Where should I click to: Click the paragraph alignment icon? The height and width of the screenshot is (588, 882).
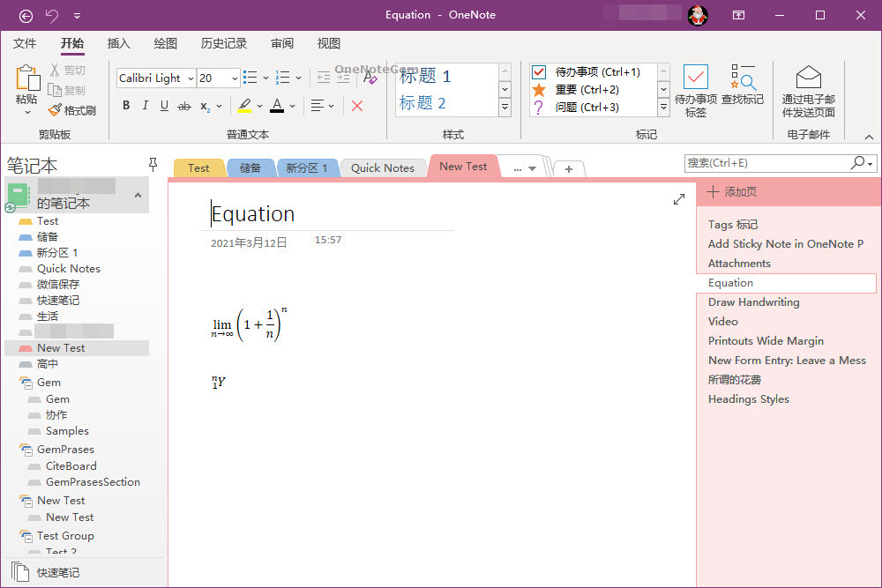318,106
